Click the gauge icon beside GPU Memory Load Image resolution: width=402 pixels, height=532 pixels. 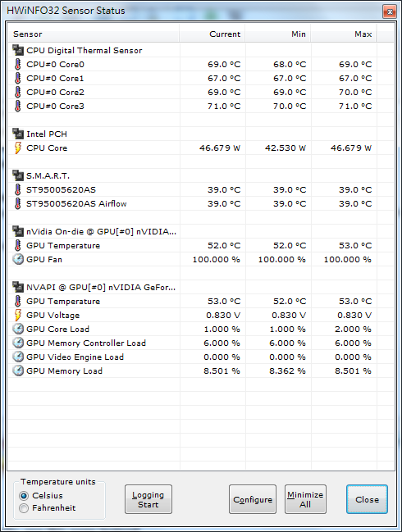point(18,371)
